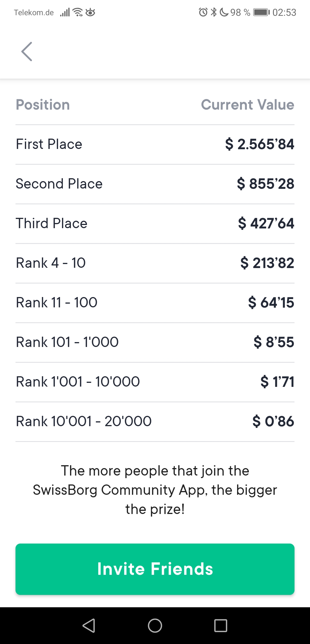Image resolution: width=310 pixels, height=644 pixels.
Task: Tap the Second Place prize row
Action: (x=155, y=184)
